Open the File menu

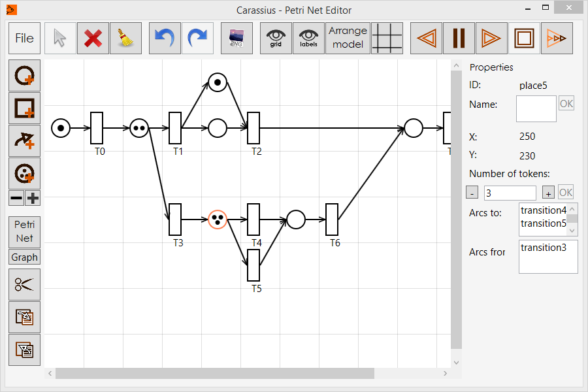[24, 39]
